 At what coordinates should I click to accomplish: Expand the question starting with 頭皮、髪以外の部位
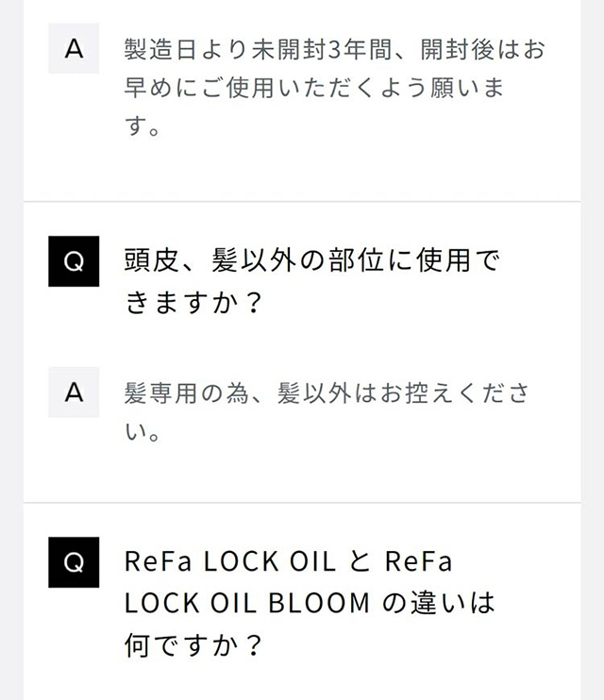pos(311,261)
